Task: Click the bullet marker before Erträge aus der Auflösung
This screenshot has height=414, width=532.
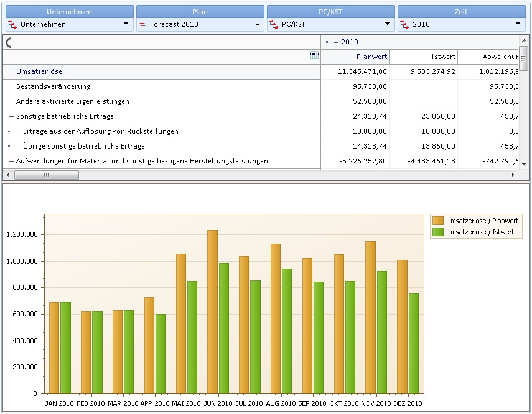Action: tap(9, 131)
